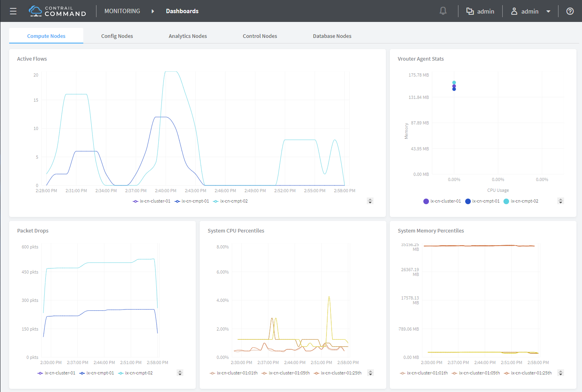Click the 8.00% axis label
Image resolution: width=582 pixels, height=392 pixels.
tap(222, 247)
